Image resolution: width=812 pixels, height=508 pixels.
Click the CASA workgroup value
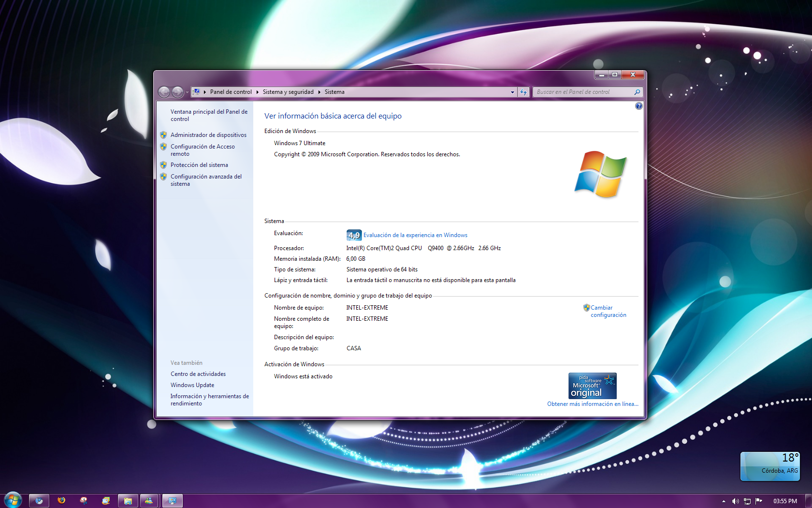(x=354, y=348)
